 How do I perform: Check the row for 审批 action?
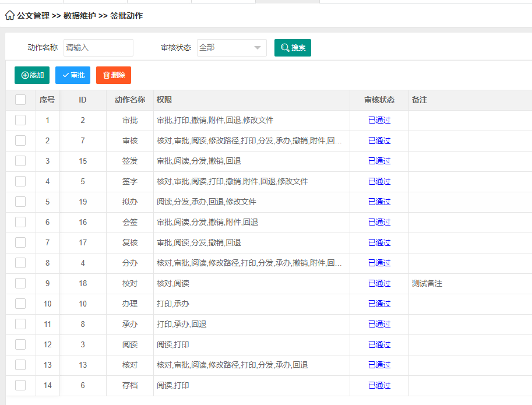(20, 120)
